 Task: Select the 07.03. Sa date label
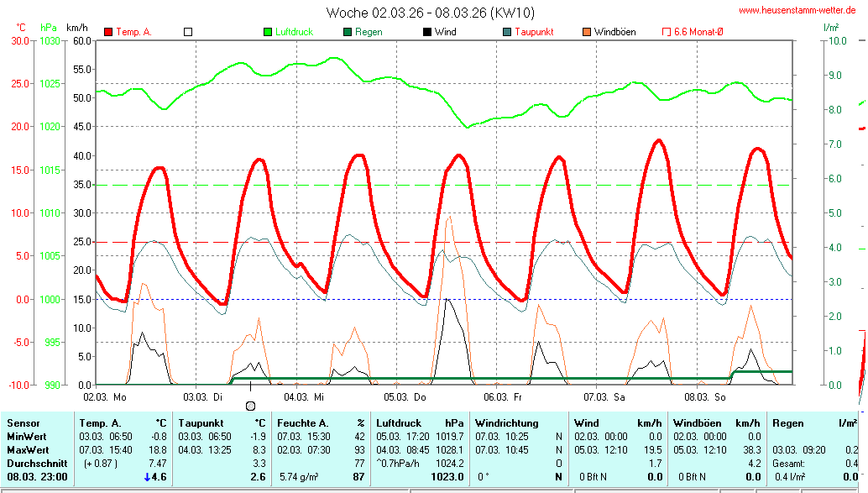coord(606,396)
